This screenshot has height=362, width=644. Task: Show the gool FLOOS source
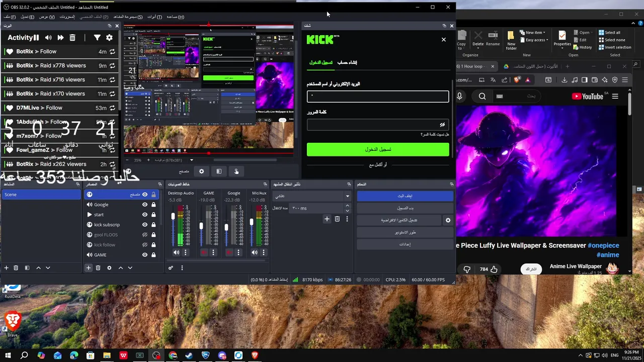pos(145,235)
